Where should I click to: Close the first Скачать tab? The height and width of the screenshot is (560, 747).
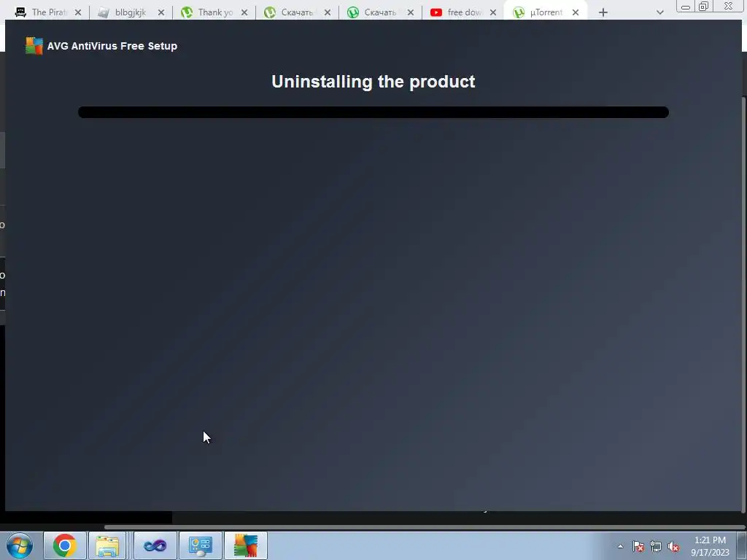click(x=328, y=12)
